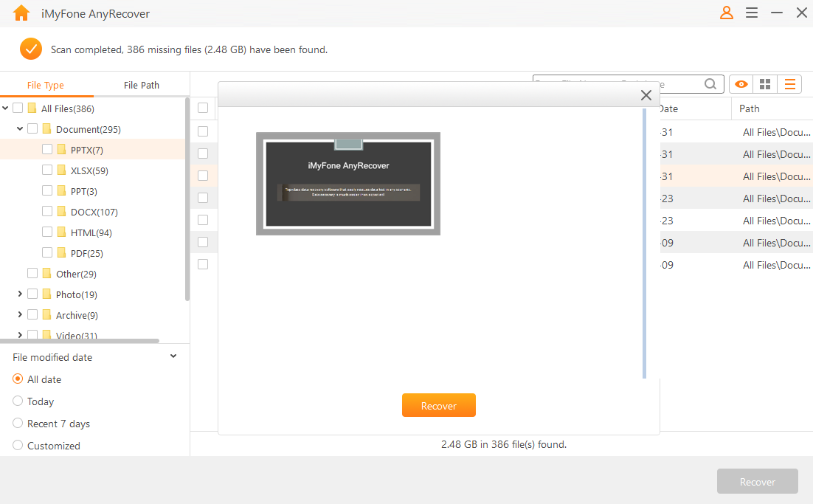Expand the Photo(19) folder tree

pyautogui.click(x=20, y=294)
